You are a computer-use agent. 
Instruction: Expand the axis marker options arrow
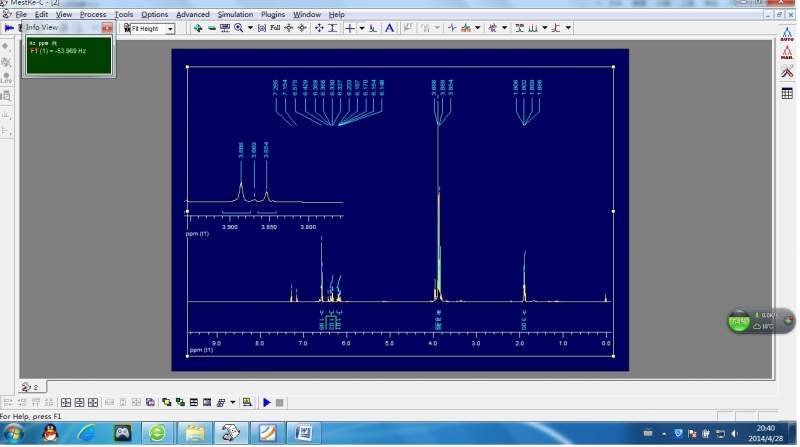click(x=568, y=28)
